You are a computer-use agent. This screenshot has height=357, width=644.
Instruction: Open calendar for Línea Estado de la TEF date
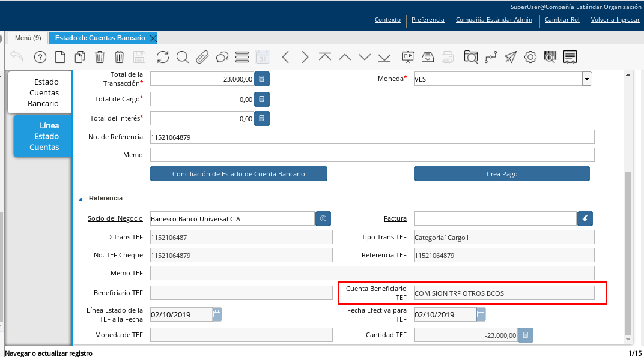(x=217, y=314)
